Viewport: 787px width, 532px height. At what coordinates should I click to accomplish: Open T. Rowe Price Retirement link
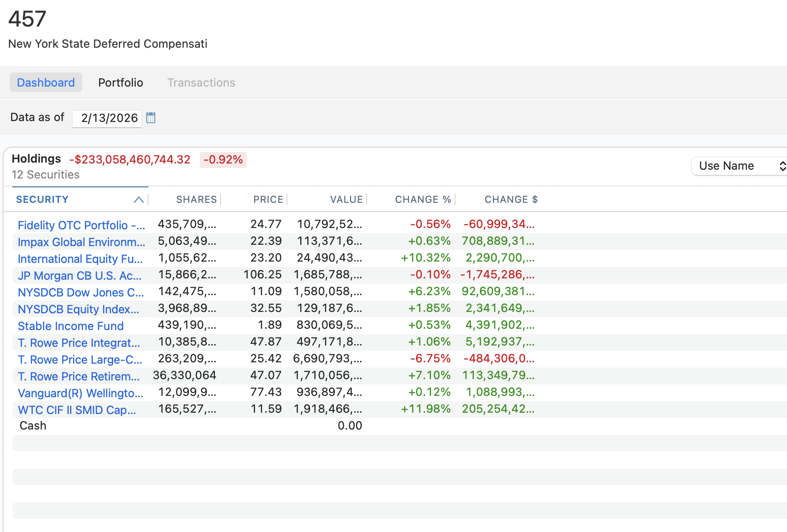coord(79,376)
